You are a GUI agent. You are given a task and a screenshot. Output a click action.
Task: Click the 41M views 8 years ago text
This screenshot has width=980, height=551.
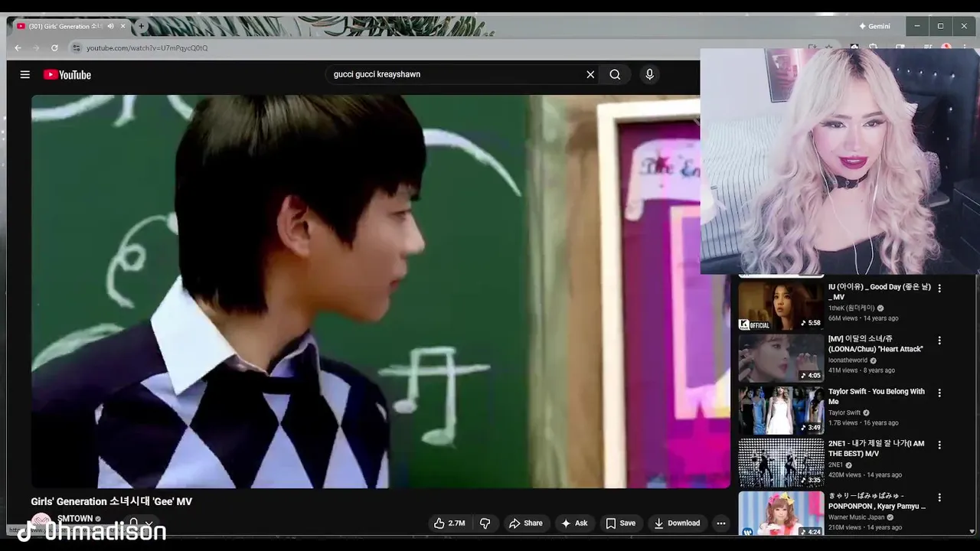(861, 370)
